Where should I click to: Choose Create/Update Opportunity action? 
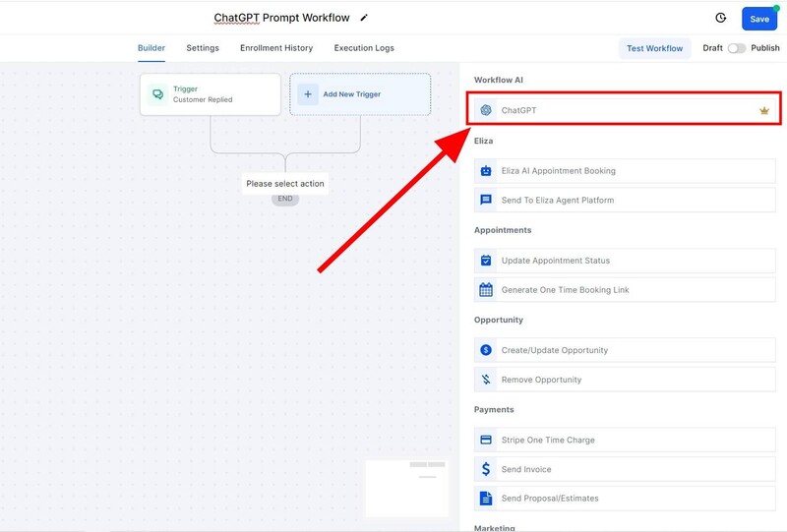[625, 350]
